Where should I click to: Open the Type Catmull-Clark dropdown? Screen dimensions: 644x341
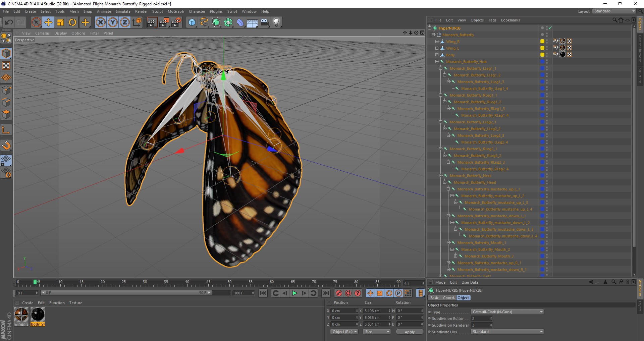coord(507,312)
